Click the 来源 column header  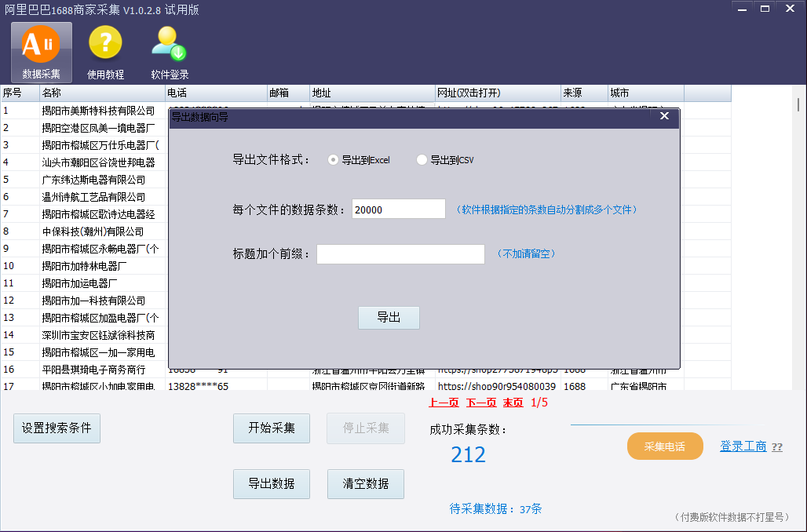[x=584, y=93]
